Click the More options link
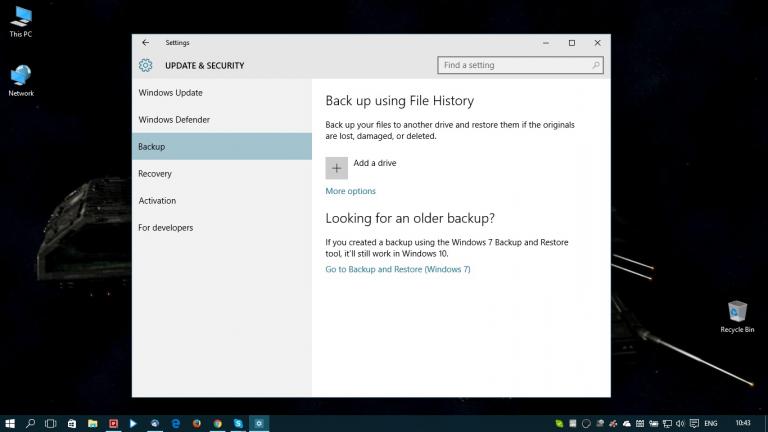Image resolution: width=768 pixels, height=432 pixels. tap(350, 191)
